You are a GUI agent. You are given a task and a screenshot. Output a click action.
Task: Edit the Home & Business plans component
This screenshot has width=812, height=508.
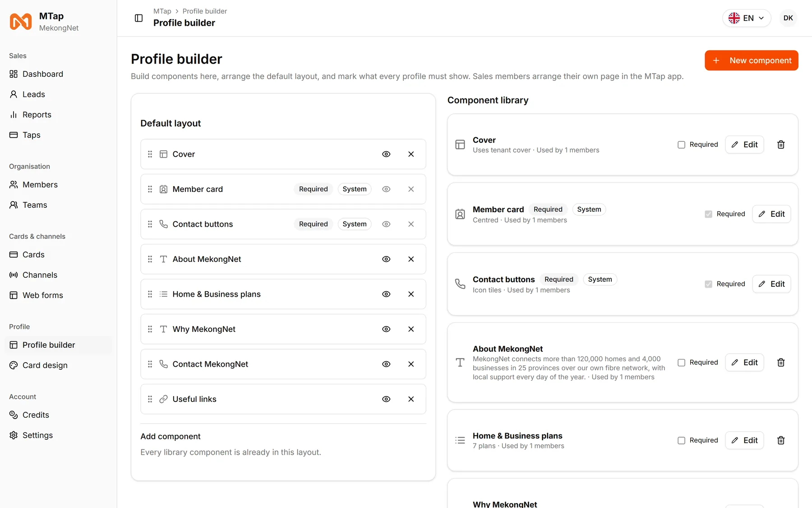(x=744, y=440)
